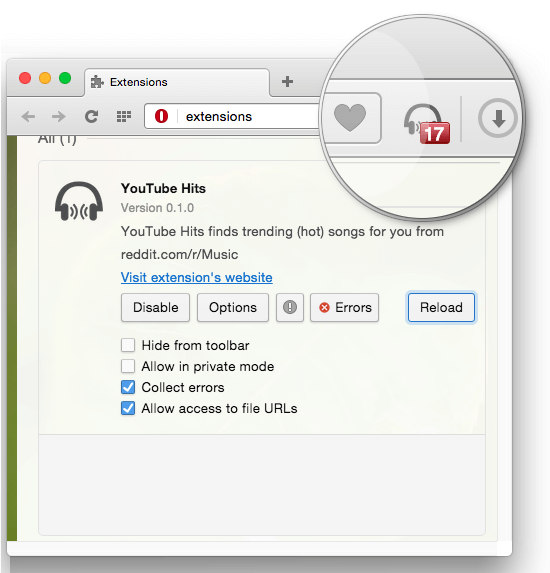Select the Extensions tab
550x573 pixels.
(177, 82)
